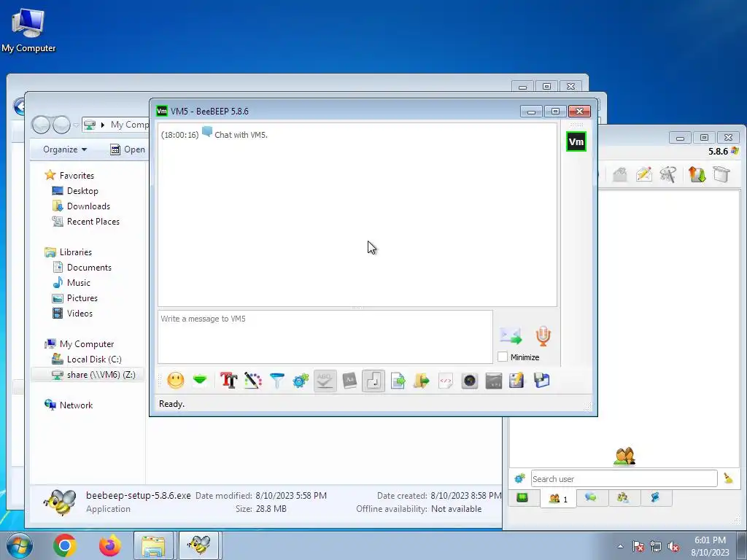Switch to the chat bubbles tab

tap(591, 497)
